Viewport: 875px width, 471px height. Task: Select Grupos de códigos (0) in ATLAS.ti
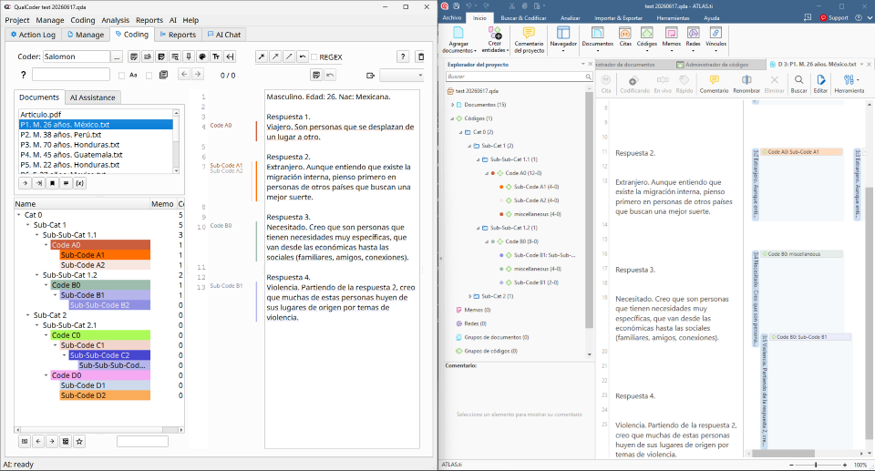(491, 351)
